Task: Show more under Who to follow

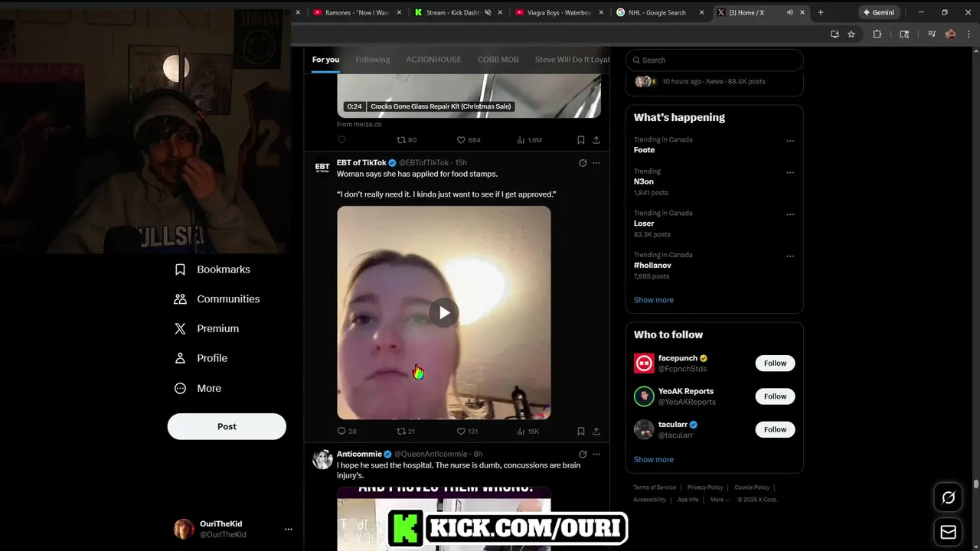Action: (x=654, y=460)
